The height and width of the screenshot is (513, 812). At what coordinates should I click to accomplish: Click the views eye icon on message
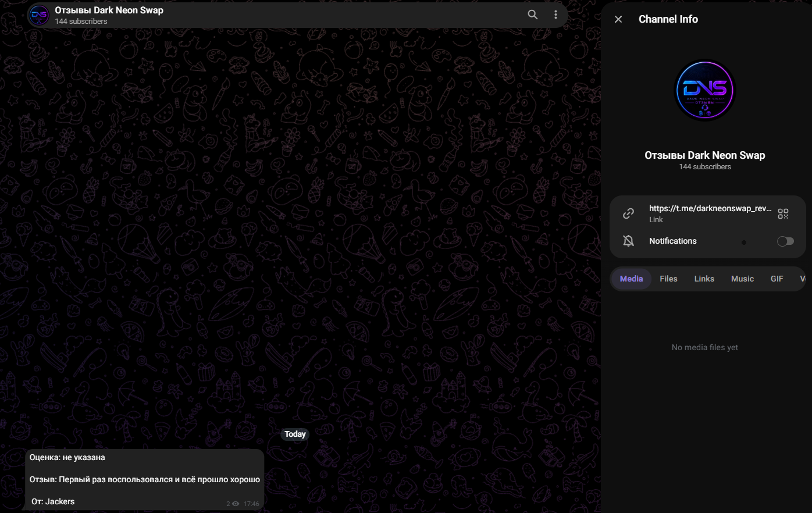click(236, 504)
